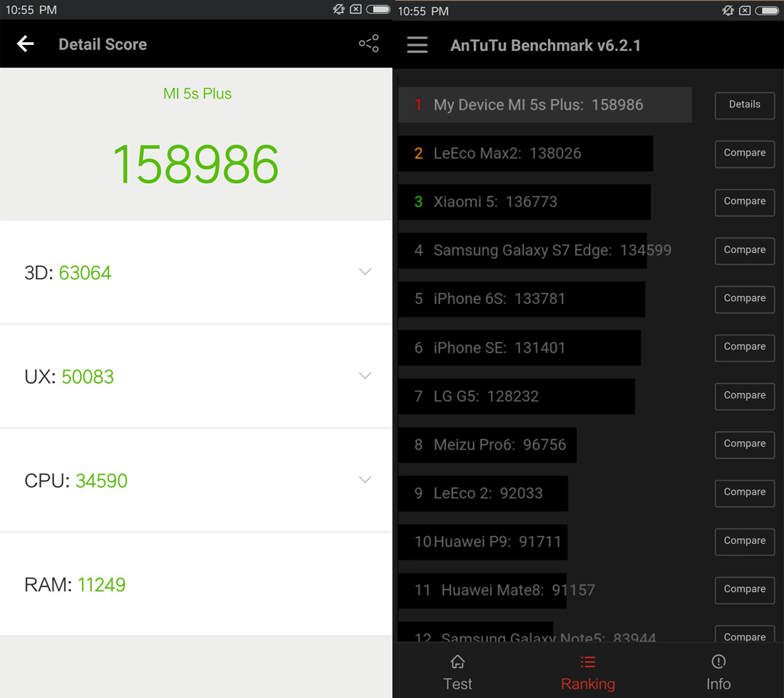Screen dimensions: 784x698
Task: Switch to the Info tab label
Action: tap(719, 683)
